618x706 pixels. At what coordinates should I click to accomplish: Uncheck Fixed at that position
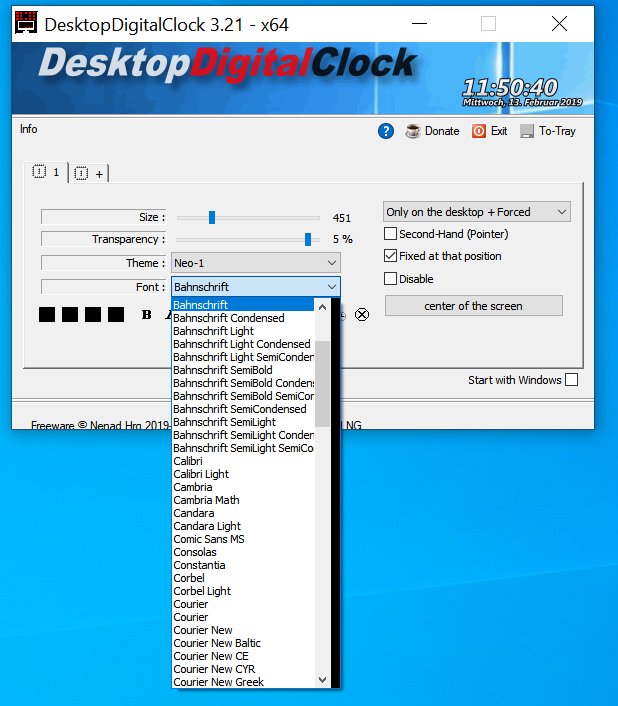(x=390, y=256)
